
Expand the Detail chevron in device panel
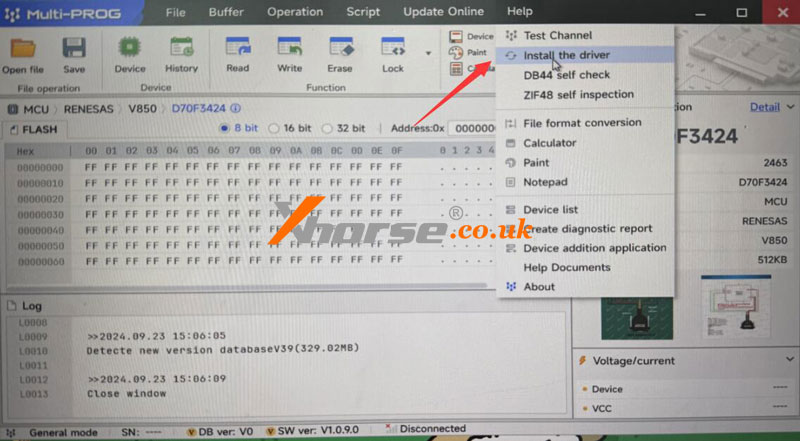coord(789,107)
